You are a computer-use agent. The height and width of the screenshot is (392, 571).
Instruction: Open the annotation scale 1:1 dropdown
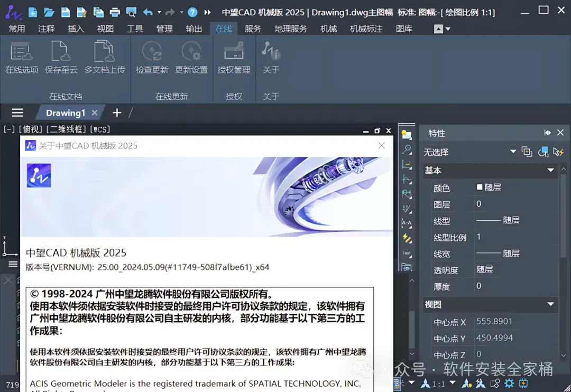[x=452, y=382]
